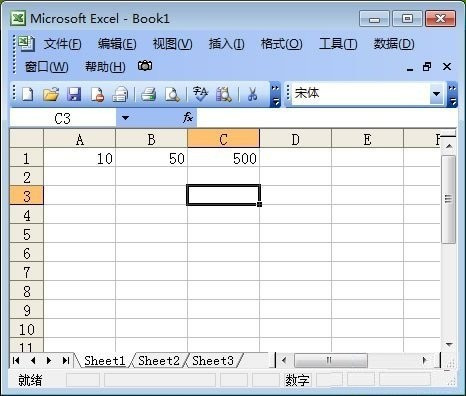This screenshot has height=396, width=466.
Task: Select the column D header
Action: 295,139
